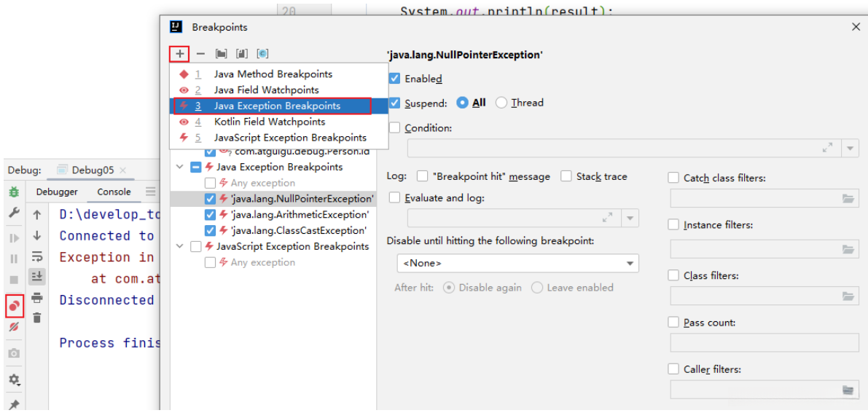
Task: Click the console Print icon
Action: 37,298
